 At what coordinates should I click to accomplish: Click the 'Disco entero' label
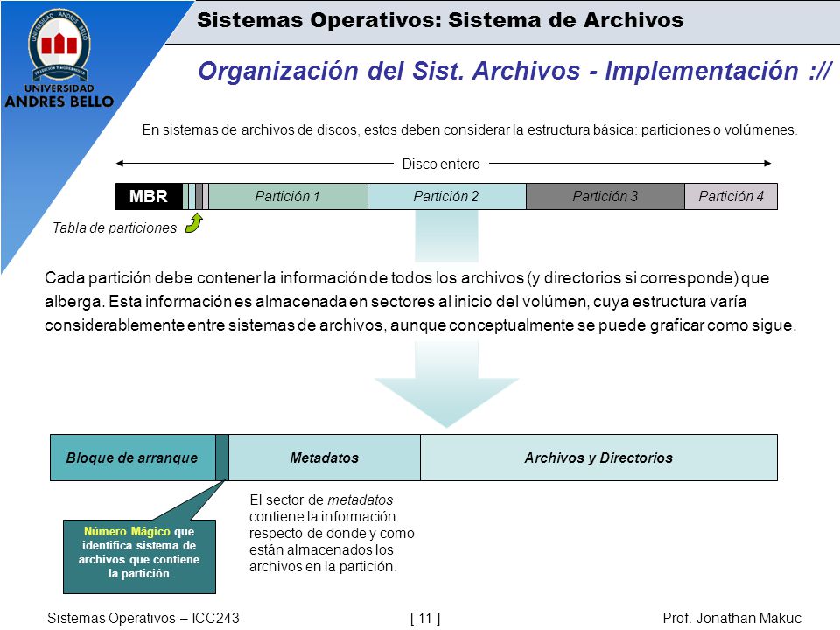[441, 164]
